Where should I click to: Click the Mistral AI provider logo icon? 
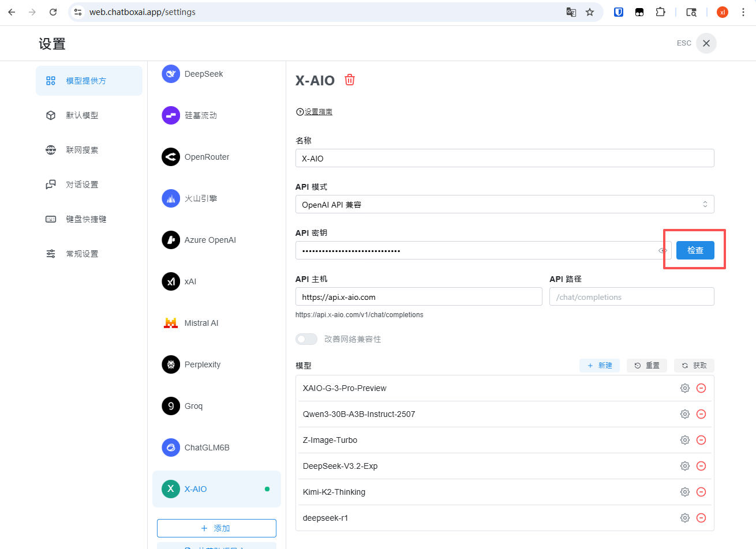click(171, 323)
